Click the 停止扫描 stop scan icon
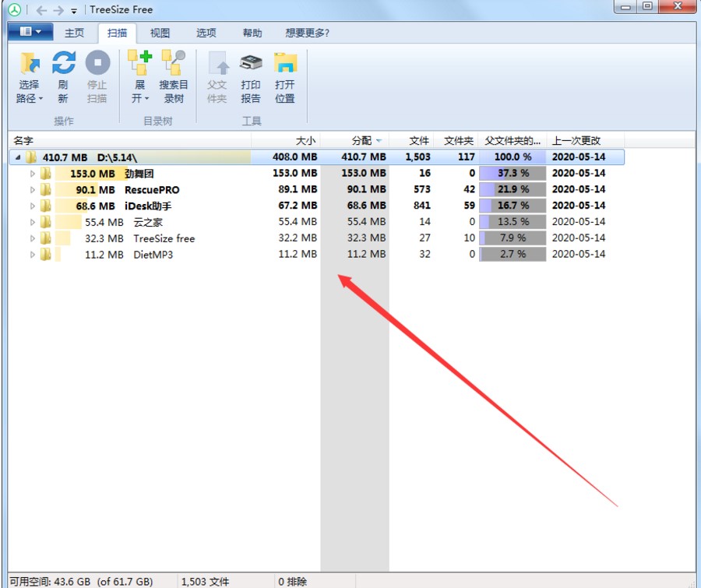 97,64
